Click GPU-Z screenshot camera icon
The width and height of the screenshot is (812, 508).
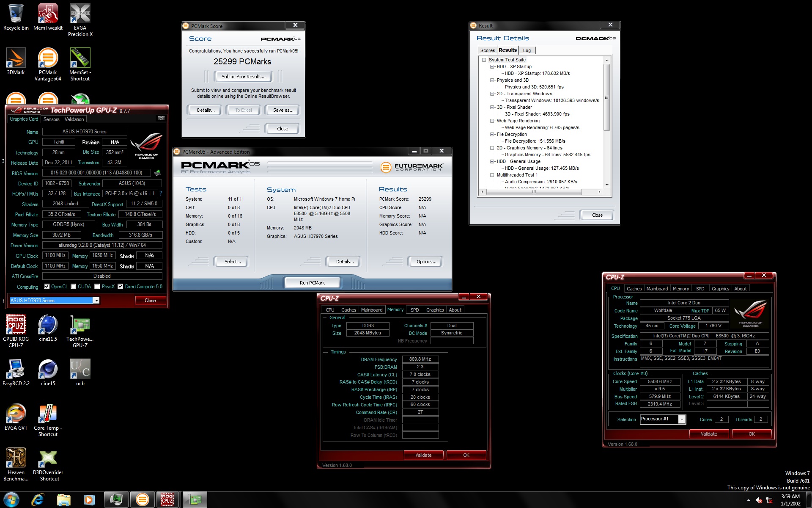pos(161,119)
